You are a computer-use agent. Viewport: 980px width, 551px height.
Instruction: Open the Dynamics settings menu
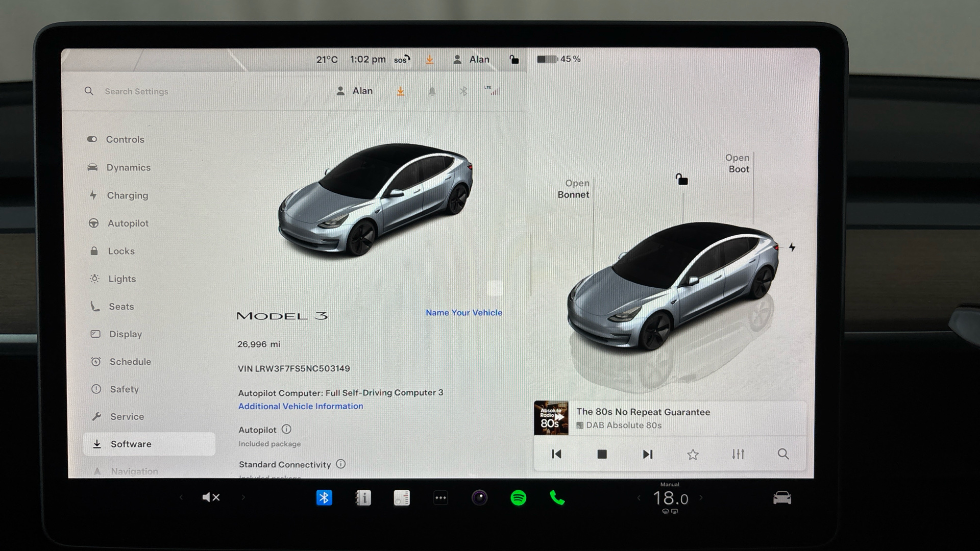tap(119, 167)
